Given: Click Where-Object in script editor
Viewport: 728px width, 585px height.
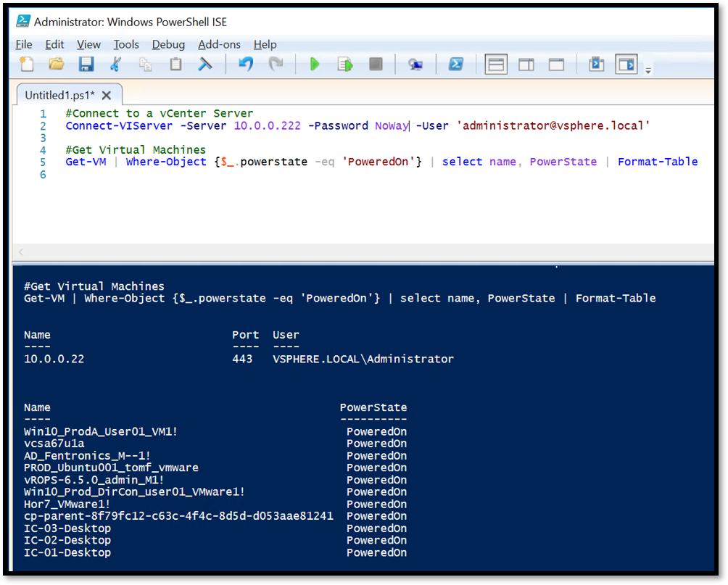Looking at the screenshot, I should tap(166, 162).
